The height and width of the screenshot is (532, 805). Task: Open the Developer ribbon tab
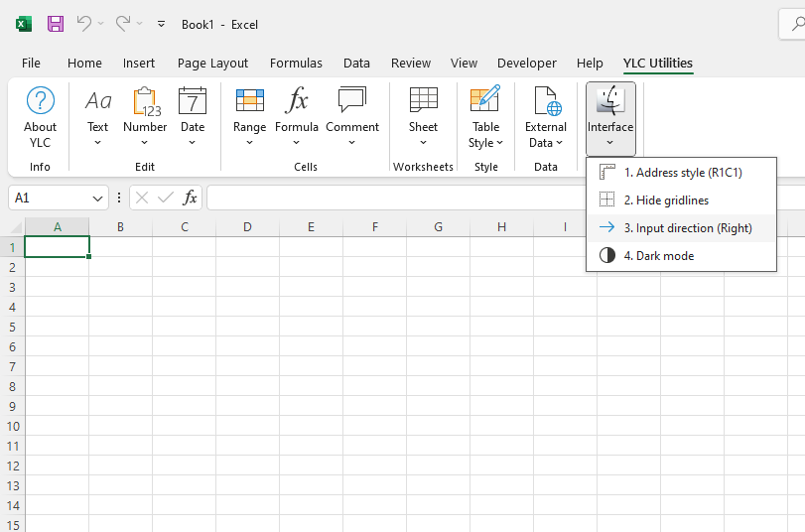click(526, 63)
